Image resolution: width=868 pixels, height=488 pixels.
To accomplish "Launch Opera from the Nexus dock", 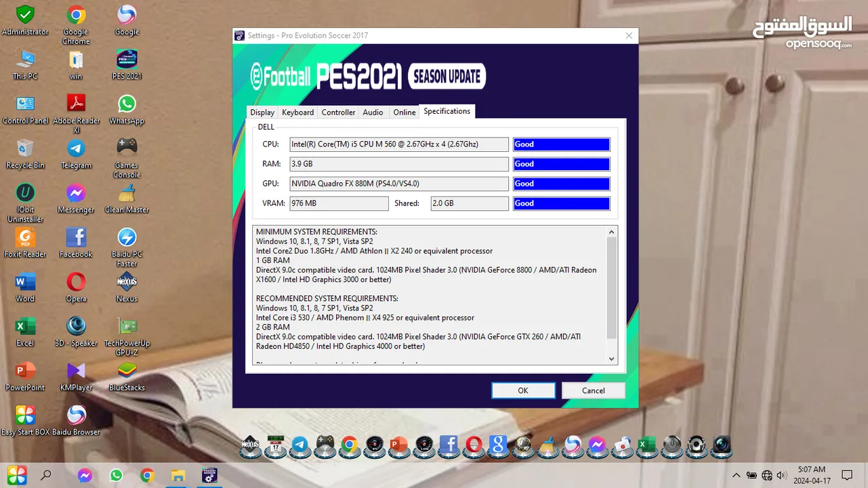I will click(x=474, y=445).
